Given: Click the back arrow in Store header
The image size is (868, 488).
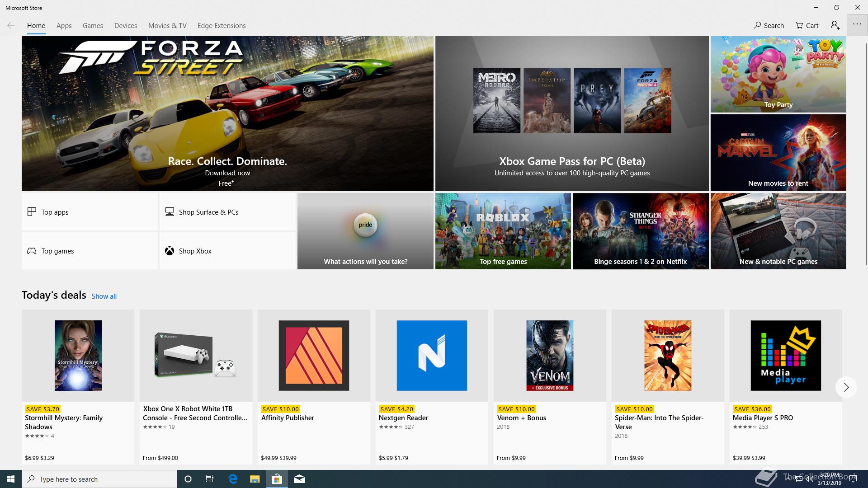Looking at the screenshot, I should pyautogui.click(x=11, y=25).
